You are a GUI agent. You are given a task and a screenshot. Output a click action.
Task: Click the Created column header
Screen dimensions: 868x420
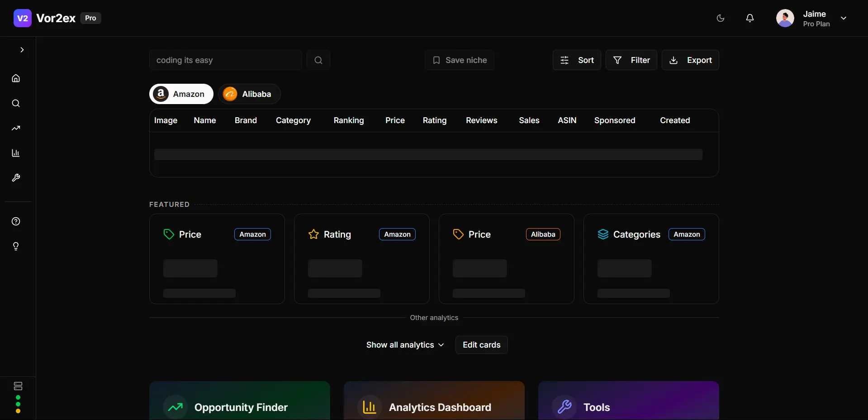(x=675, y=120)
